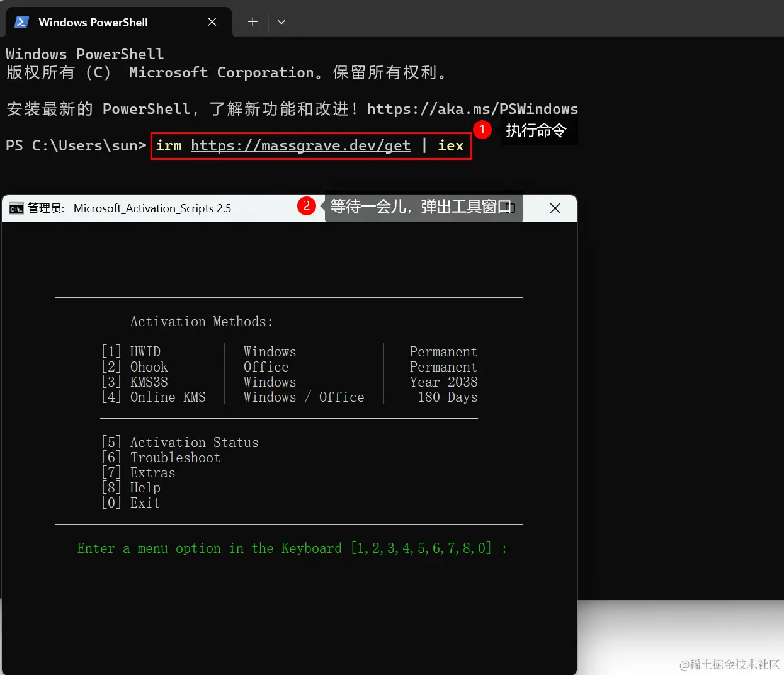Close the Windows PowerShell tab
Image resolution: width=784 pixels, height=675 pixels.
coord(212,22)
